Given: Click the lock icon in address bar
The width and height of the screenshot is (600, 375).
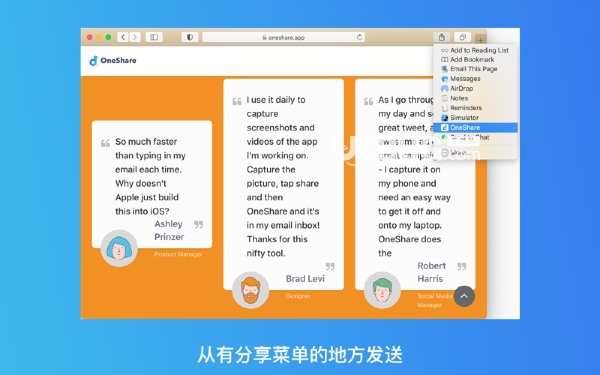Looking at the screenshot, I should pyautogui.click(x=264, y=38).
